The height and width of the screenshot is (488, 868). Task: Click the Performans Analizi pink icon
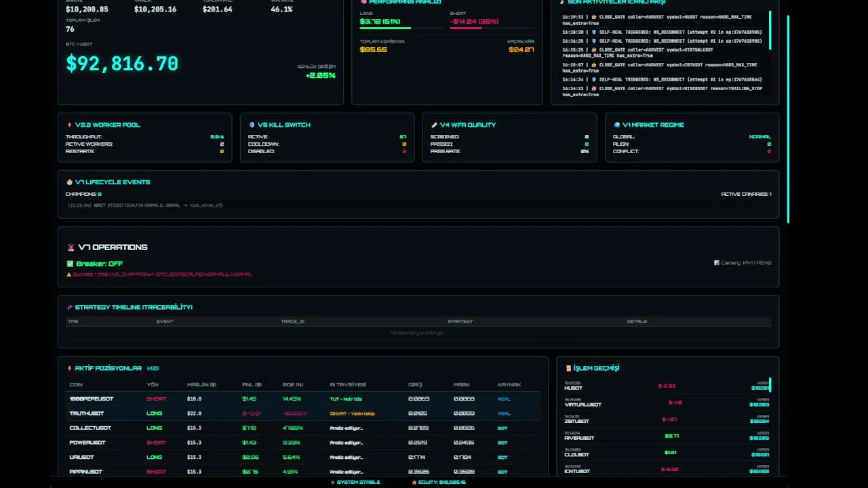click(363, 2)
